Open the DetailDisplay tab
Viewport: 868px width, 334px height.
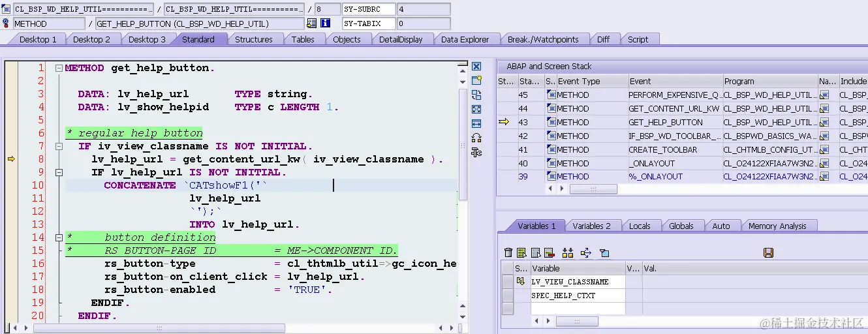pos(401,39)
